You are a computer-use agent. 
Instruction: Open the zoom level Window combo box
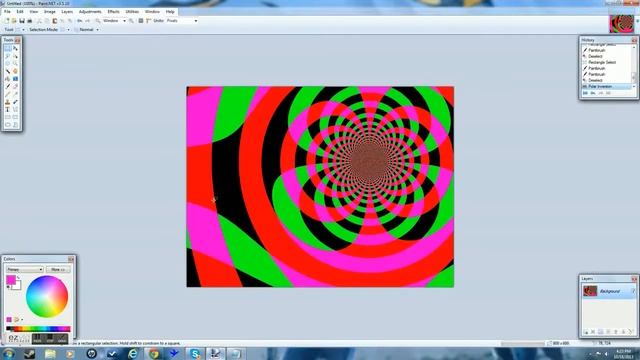[115, 20]
